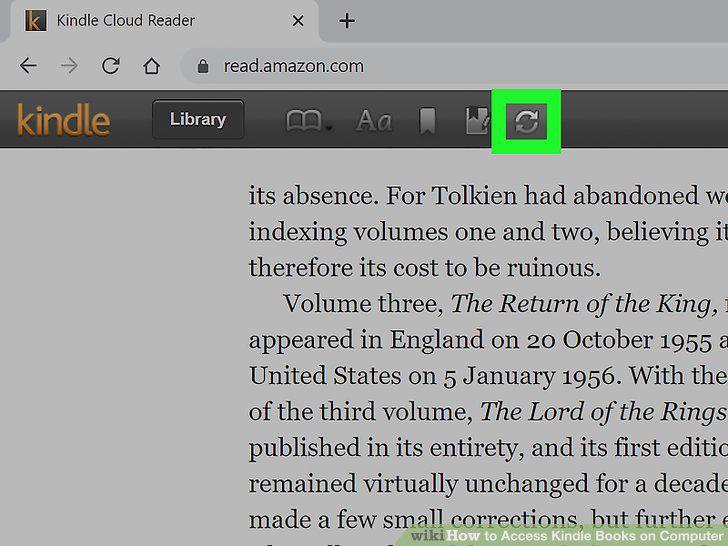This screenshot has height=546, width=728.
Task: Go to Library
Action: coord(198,119)
